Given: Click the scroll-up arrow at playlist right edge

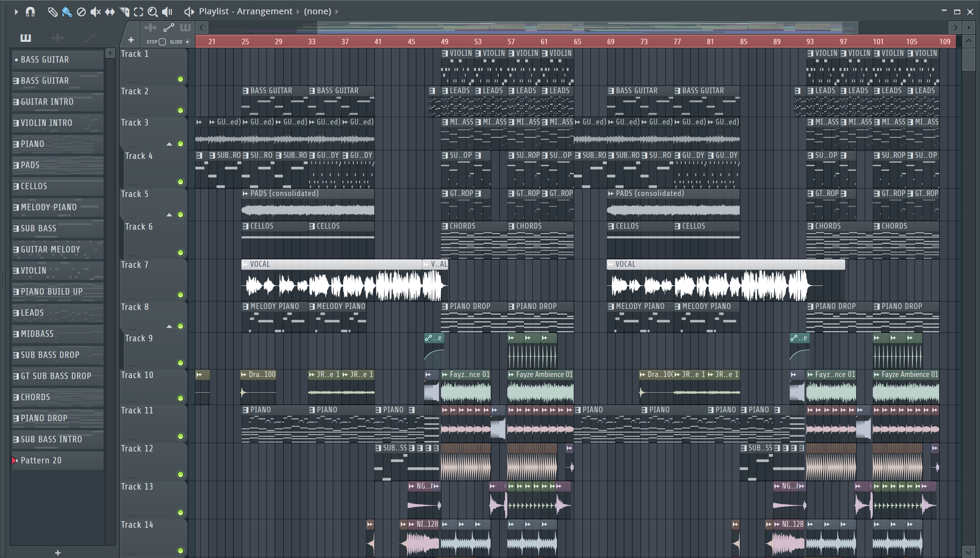Looking at the screenshot, I should [969, 41].
